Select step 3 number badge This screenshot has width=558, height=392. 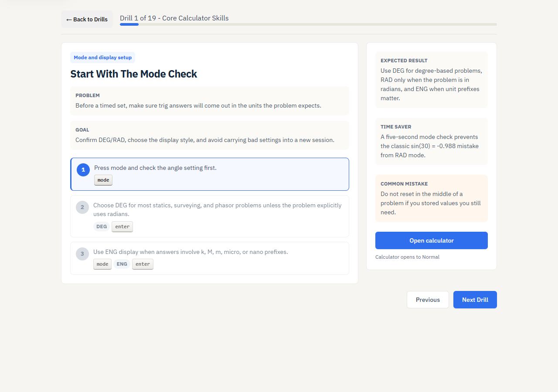(x=82, y=254)
